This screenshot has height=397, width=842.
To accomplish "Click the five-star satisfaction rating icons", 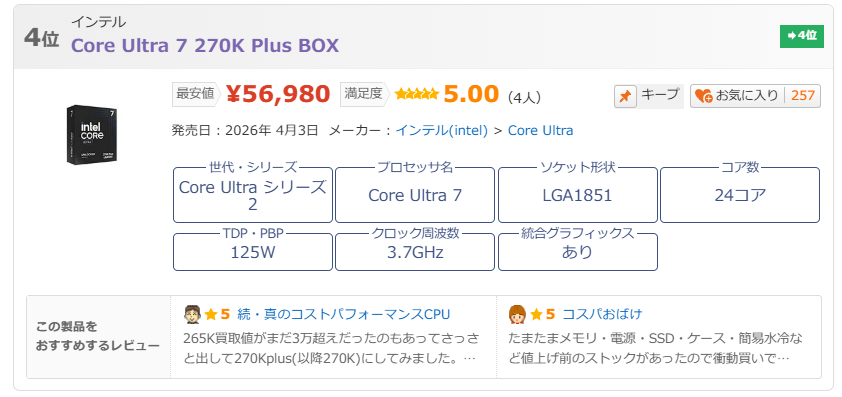I will pos(417,94).
